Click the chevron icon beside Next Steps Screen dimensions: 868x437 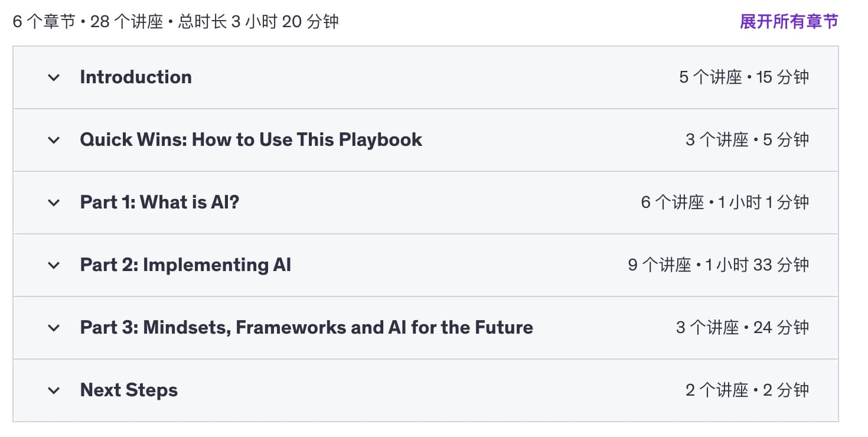click(54, 390)
